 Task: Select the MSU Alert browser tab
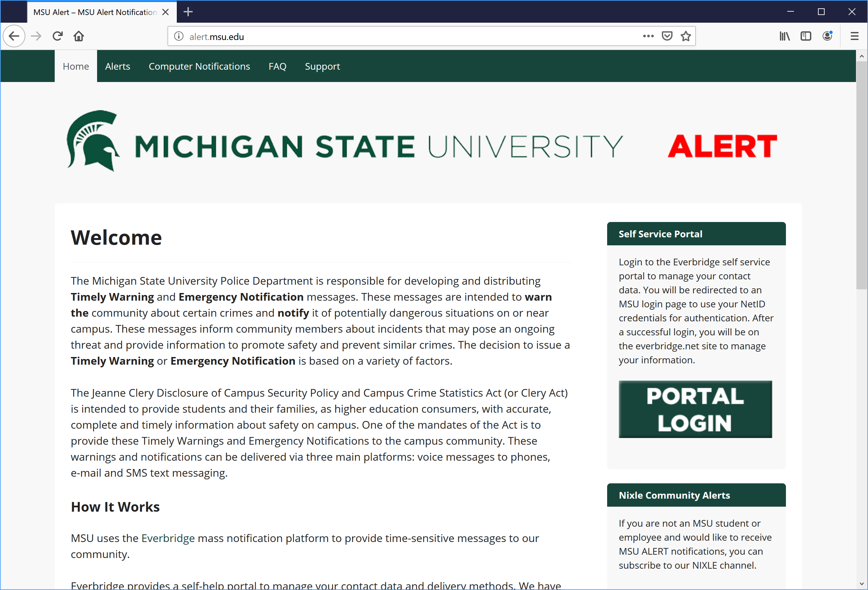[102, 12]
